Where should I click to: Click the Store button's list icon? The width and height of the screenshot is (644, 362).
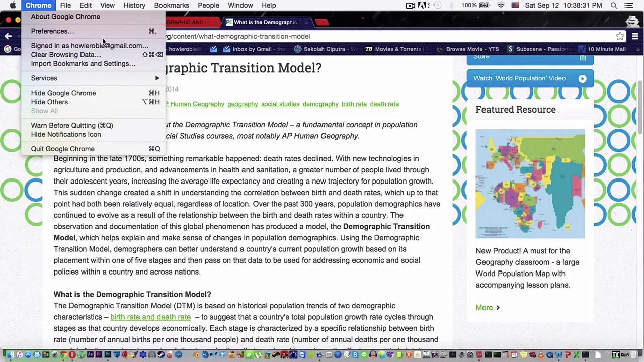click(x=583, y=57)
